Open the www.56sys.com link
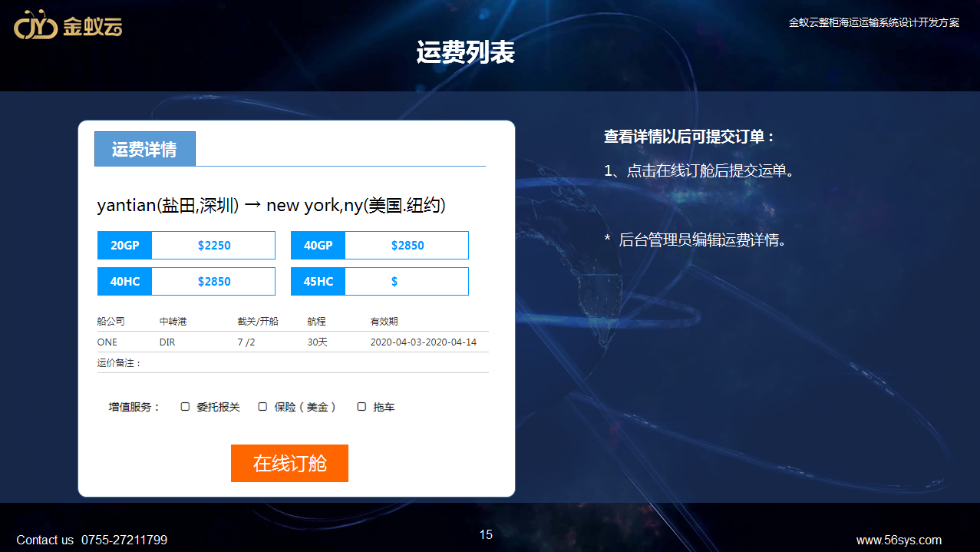The width and height of the screenshot is (980, 552). [x=899, y=540]
